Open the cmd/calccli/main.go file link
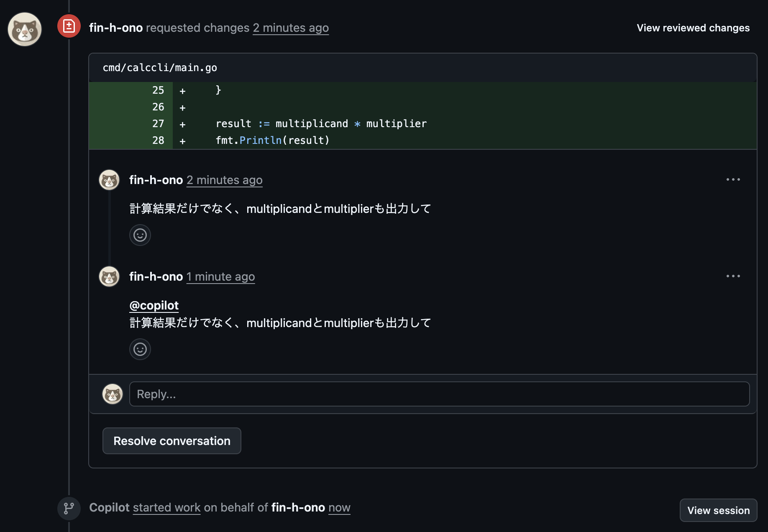The height and width of the screenshot is (532, 768). [160, 68]
